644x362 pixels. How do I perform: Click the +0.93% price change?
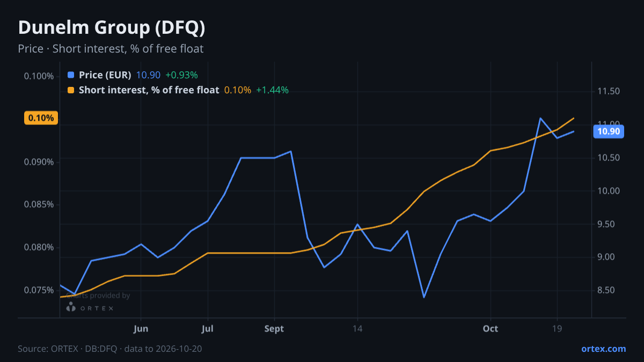pos(181,75)
